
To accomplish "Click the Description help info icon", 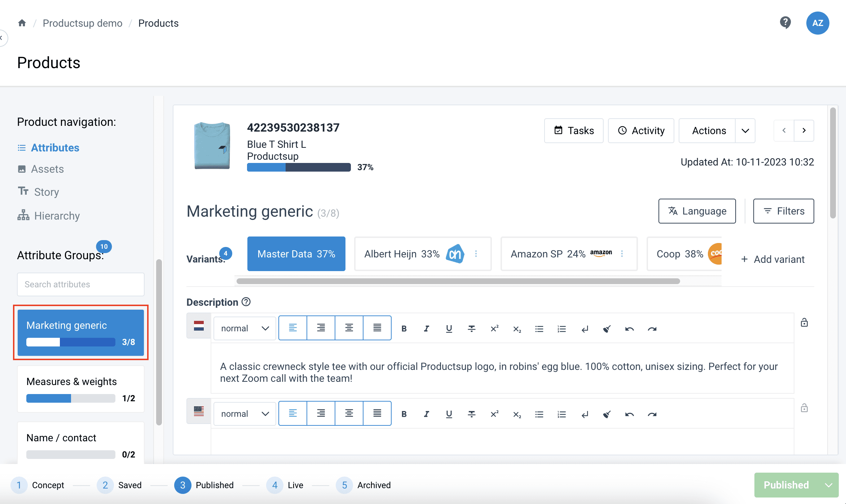I will [246, 302].
